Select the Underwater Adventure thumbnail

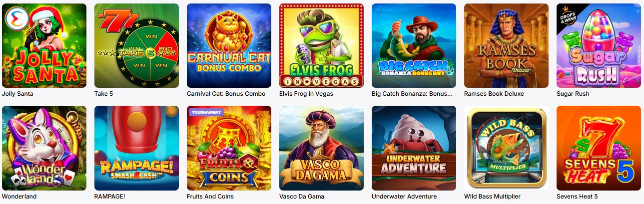pyautogui.click(x=414, y=148)
